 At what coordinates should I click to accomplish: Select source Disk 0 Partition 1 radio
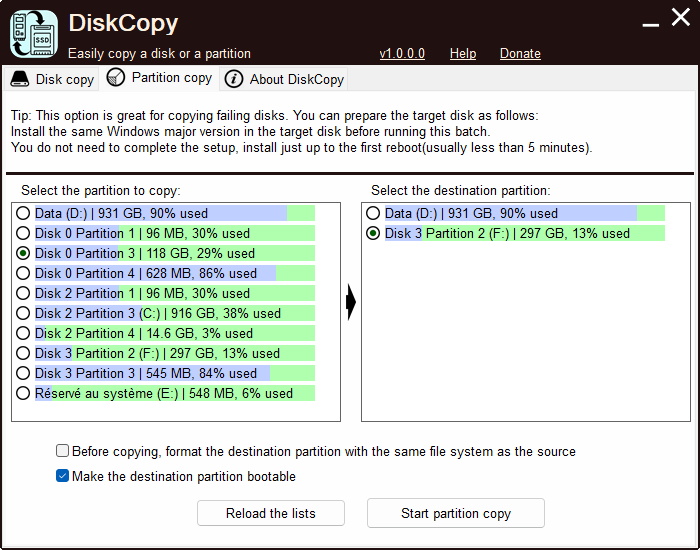pyautogui.click(x=23, y=233)
